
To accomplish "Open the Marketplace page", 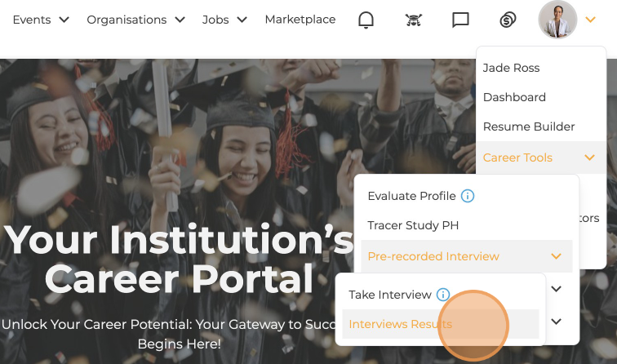I will (300, 20).
